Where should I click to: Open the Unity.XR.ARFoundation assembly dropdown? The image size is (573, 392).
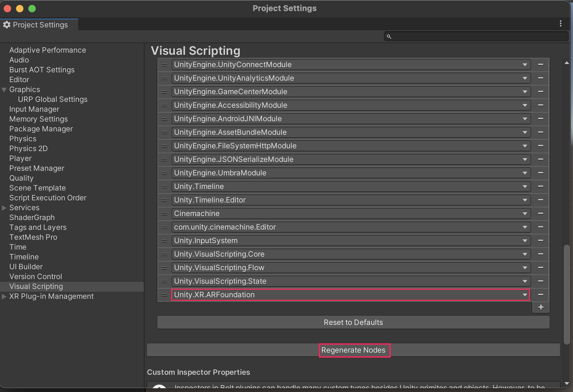click(525, 295)
